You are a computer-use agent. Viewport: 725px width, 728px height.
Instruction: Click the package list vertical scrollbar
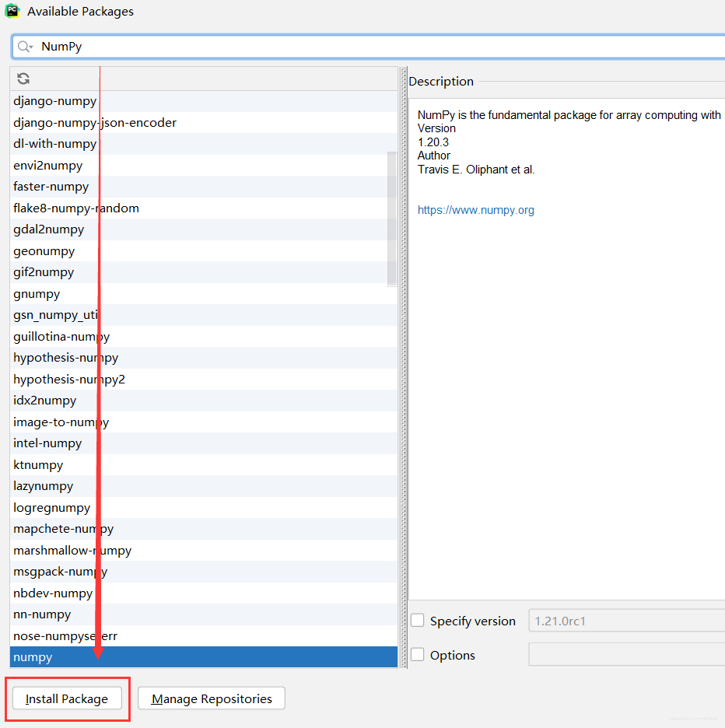pyautogui.click(x=392, y=219)
